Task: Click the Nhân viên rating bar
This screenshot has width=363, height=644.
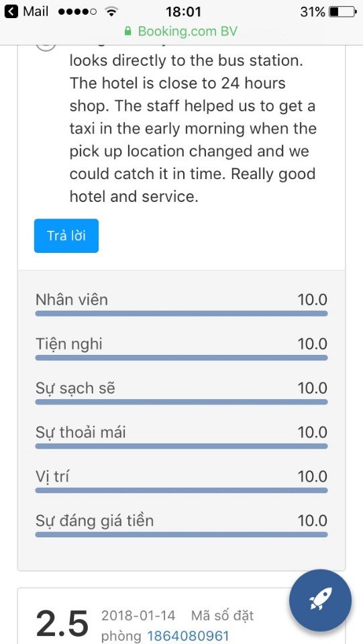Action: pos(181,313)
